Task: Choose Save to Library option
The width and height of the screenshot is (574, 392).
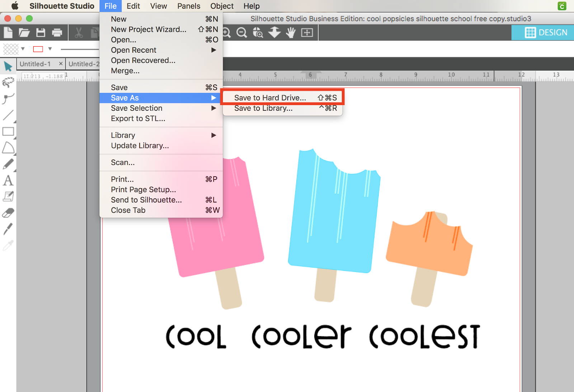Action: [x=282, y=108]
